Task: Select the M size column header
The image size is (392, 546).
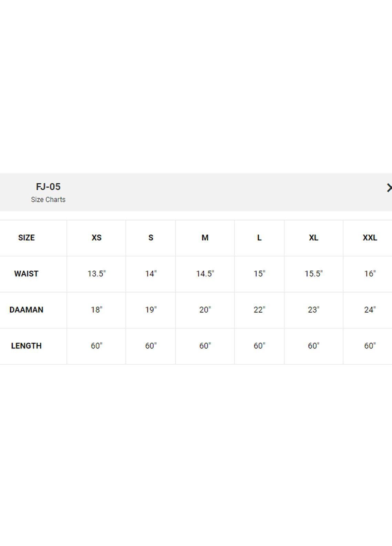Action: pyautogui.click(x=205, y=238)
